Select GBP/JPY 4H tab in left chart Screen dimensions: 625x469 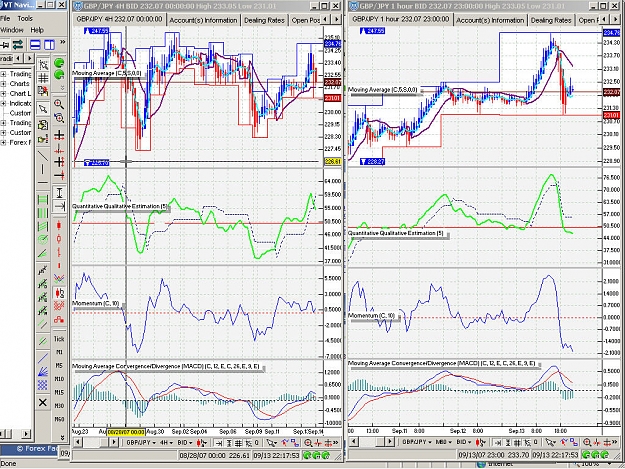point(119,19)
